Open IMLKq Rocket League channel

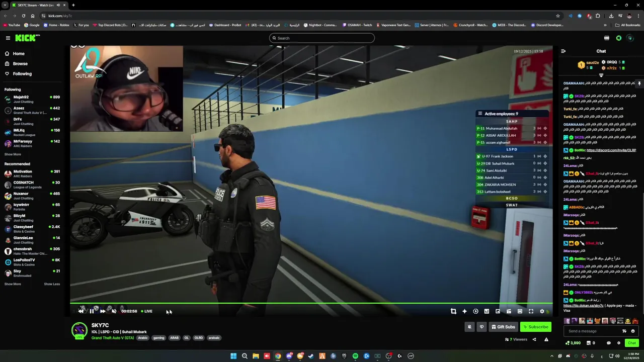32,132
